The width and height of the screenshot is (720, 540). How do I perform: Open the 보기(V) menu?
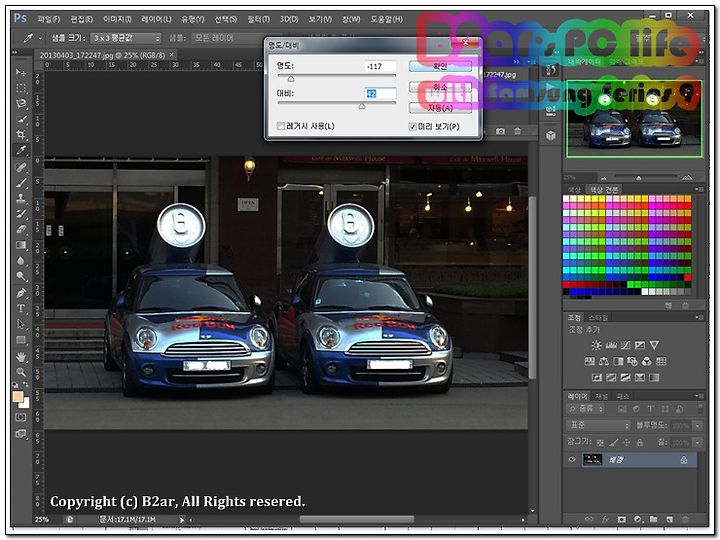[320, 19]
